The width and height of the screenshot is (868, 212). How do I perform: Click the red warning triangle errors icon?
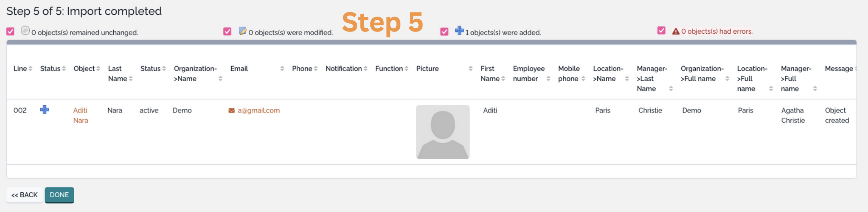pyautogui.click(x=675, y=32)
